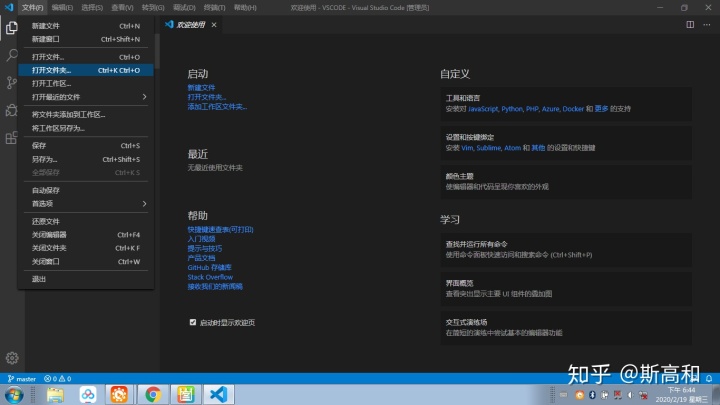Click the yellow notepad taskbar icon
720x405 pixels.
(x=186, y=395)
